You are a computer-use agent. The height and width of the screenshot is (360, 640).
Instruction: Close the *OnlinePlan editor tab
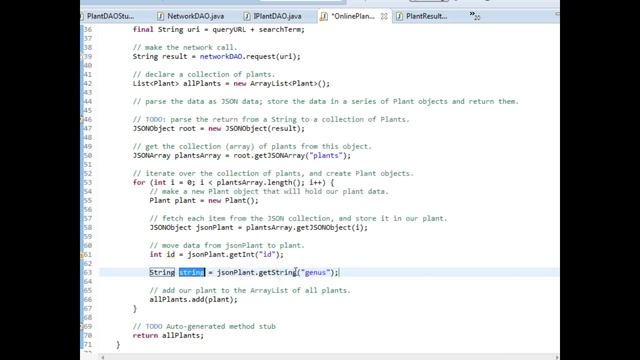pos(384,16)
